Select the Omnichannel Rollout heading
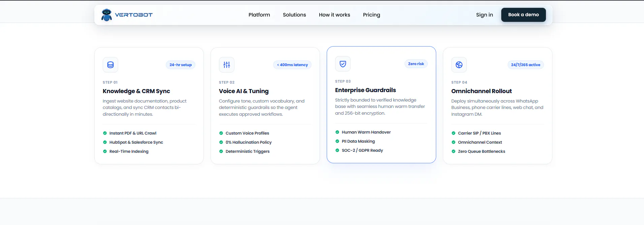644x225 pixels. point(482,91)
